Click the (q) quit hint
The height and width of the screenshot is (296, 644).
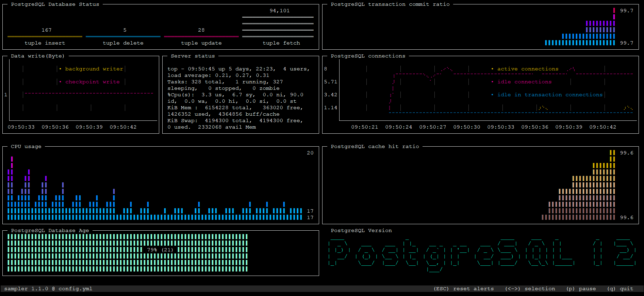click(x=620, y=289)
